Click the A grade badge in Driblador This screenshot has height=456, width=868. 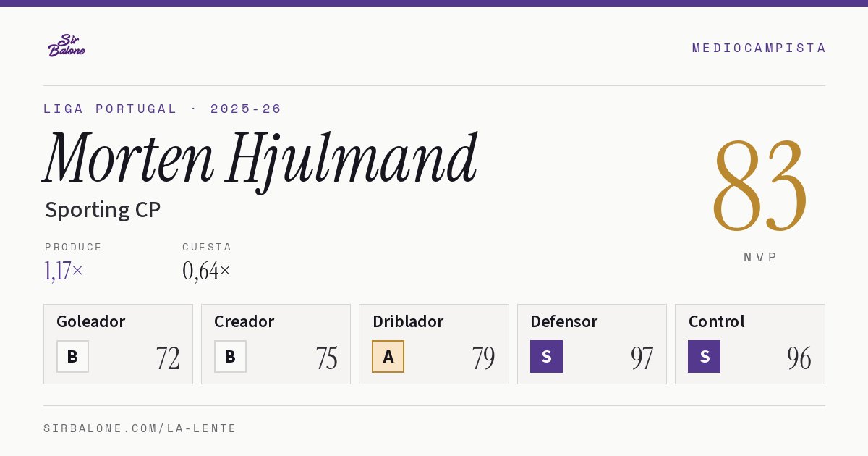pyautogui.click(x=388, y=356)
